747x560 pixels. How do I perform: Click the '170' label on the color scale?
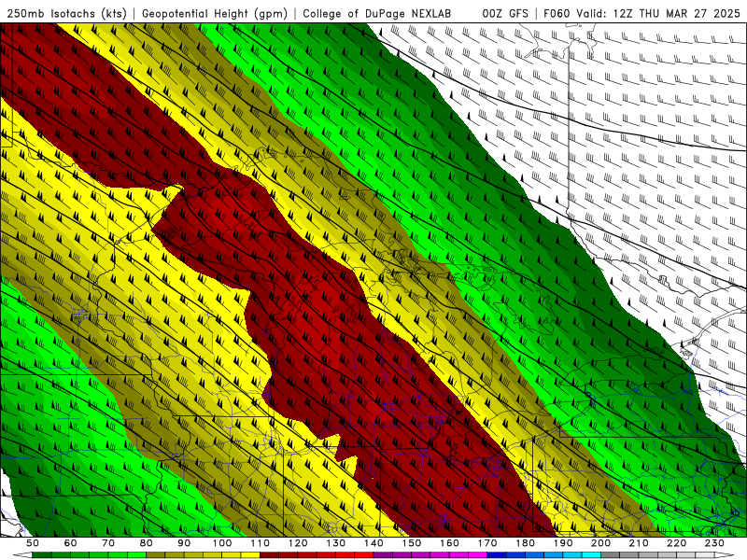pos(487,543)
